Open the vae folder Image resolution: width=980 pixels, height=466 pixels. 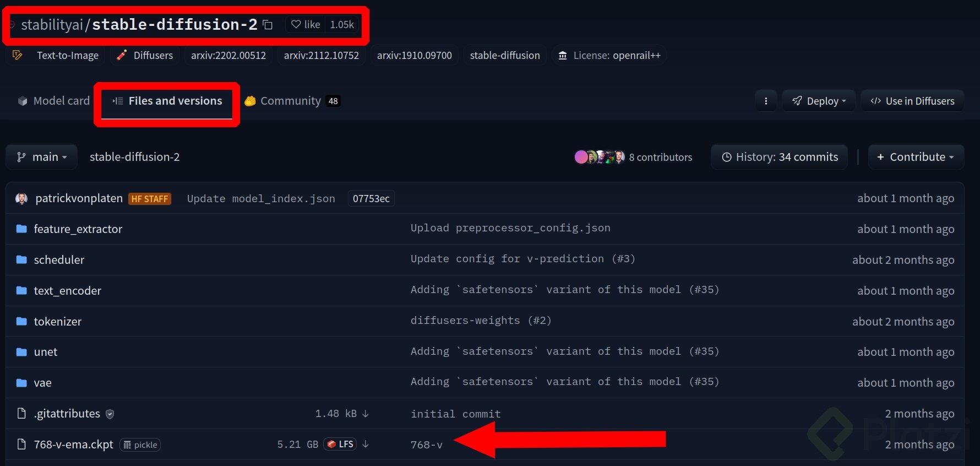pos(42,383)
